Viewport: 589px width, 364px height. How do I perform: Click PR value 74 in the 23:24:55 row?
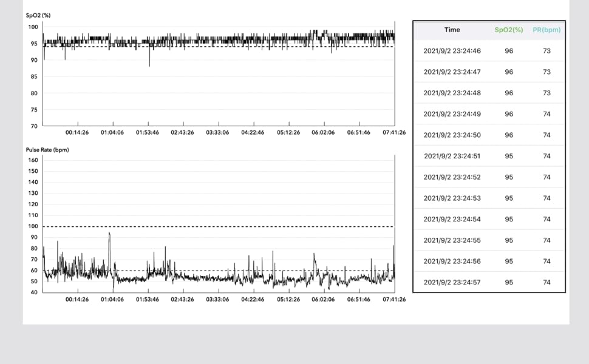tap(546, 240)
